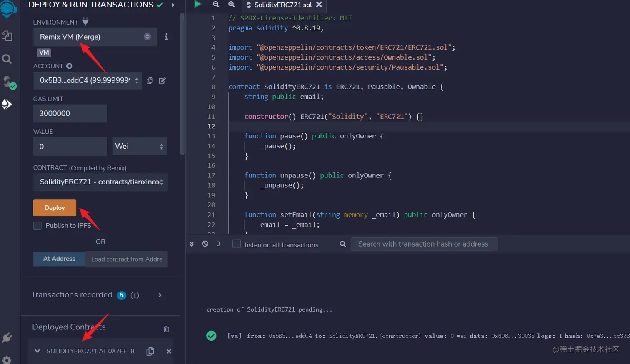
Task: Click the pending transactions count 0
Action: coord(218,244)
